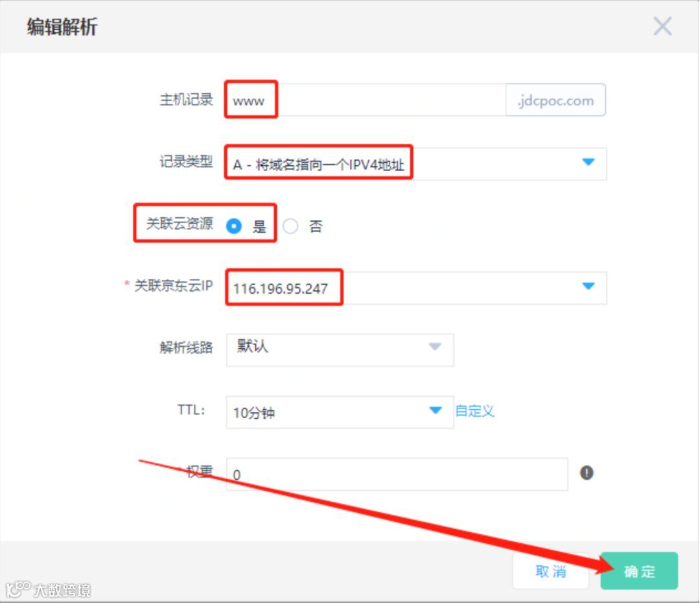Expand the 解析线路 默认 dropdown
700x603 pixels.
(x=340, y=349)
